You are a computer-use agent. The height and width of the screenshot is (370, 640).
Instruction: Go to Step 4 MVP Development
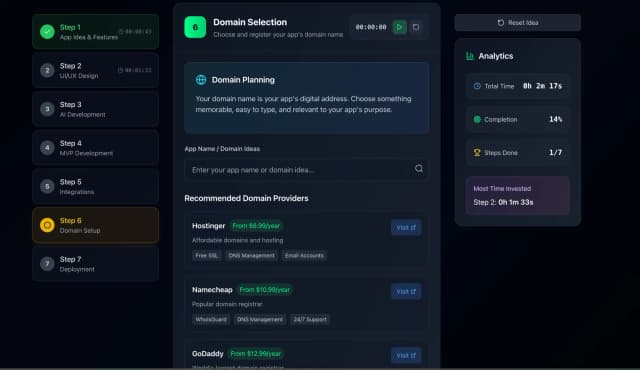tap(96, 148)
